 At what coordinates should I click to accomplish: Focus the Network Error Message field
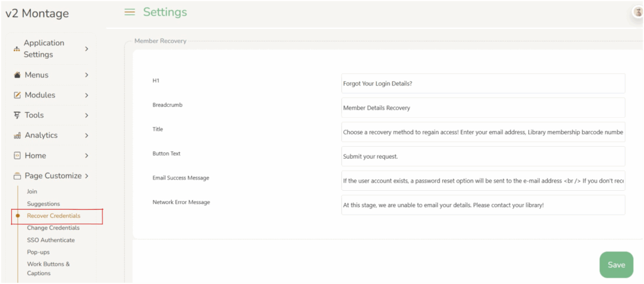[482, 205]
